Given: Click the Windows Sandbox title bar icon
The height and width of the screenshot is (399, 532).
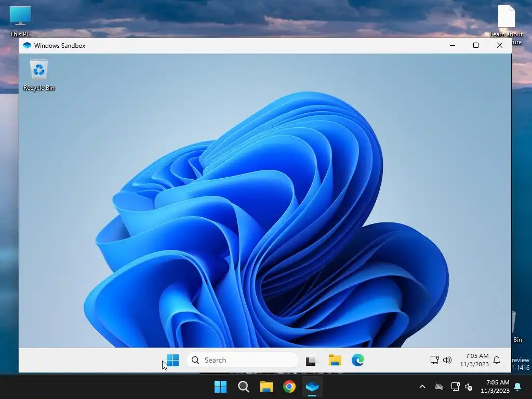Looking at the screenshot, I should [27, 46].
